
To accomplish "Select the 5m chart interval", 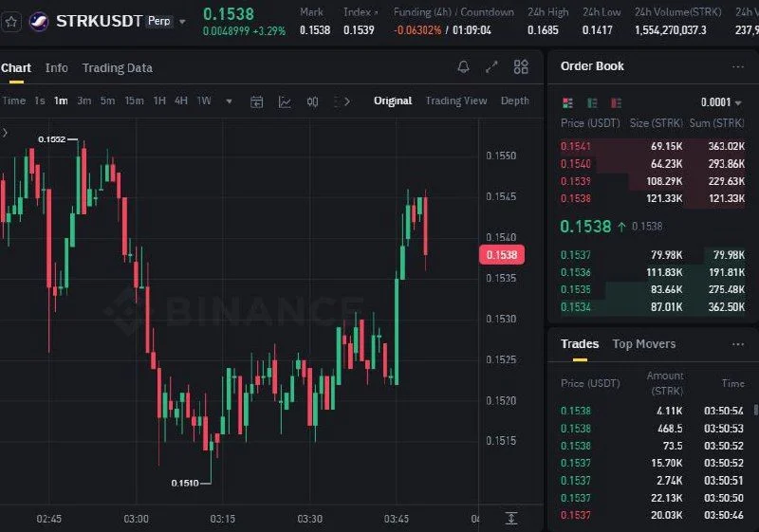I will [107, 101].
